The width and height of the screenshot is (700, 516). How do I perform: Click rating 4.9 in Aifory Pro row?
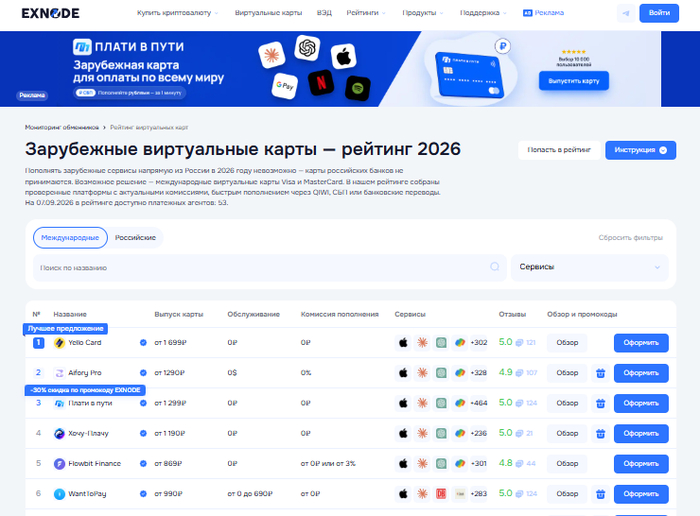pyautogui.click(x=505, y=372)
